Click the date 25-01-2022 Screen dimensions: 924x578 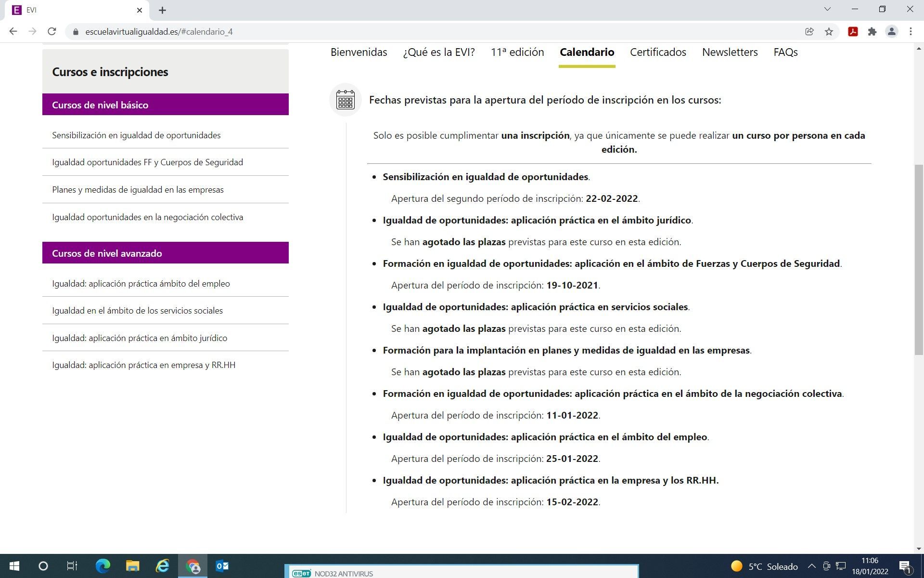(572, 459)
